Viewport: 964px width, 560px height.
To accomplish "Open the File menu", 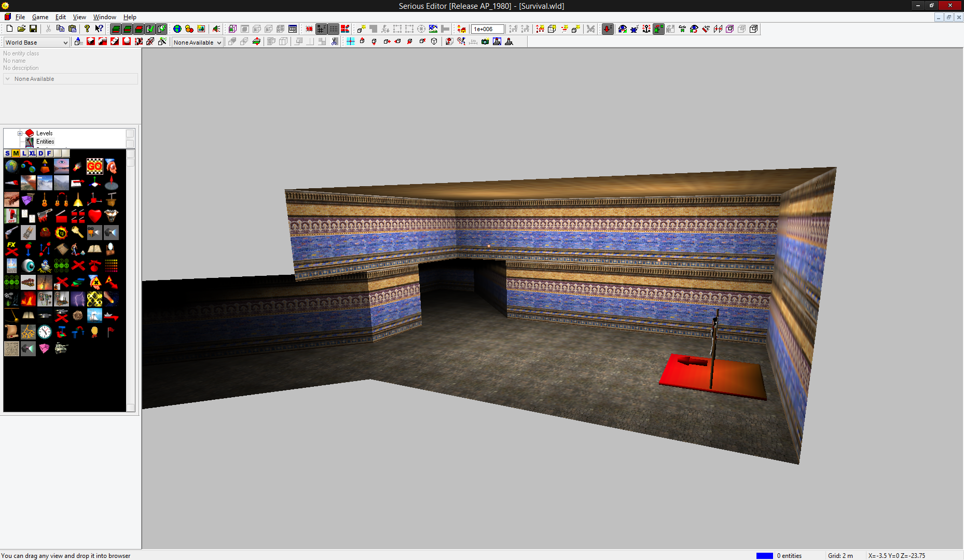I will [x=20, y=17].
